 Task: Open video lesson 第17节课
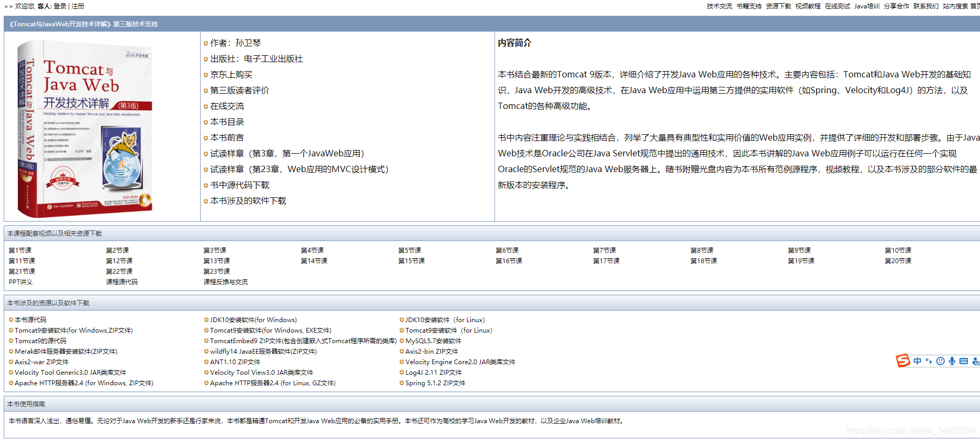point(606,261)
